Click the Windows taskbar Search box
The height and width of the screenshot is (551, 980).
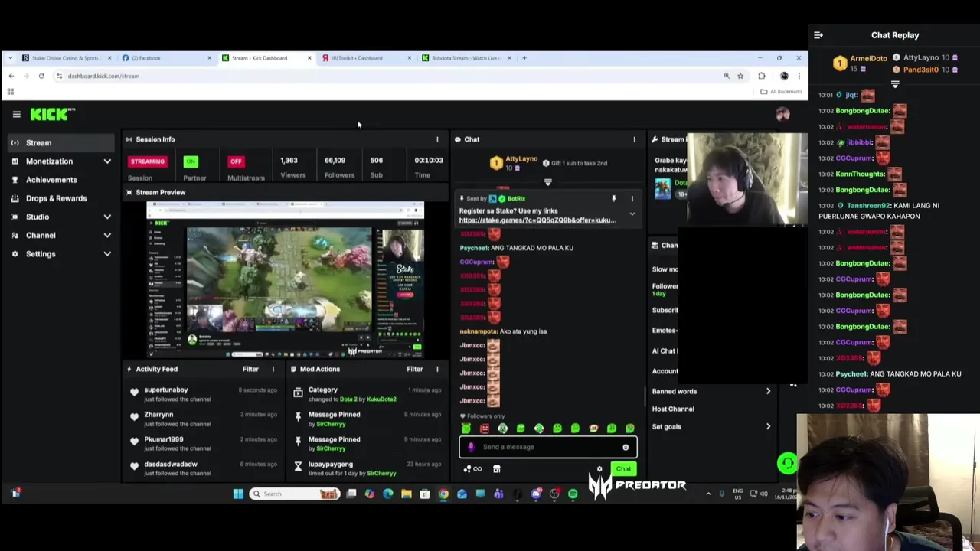point(296,494)
